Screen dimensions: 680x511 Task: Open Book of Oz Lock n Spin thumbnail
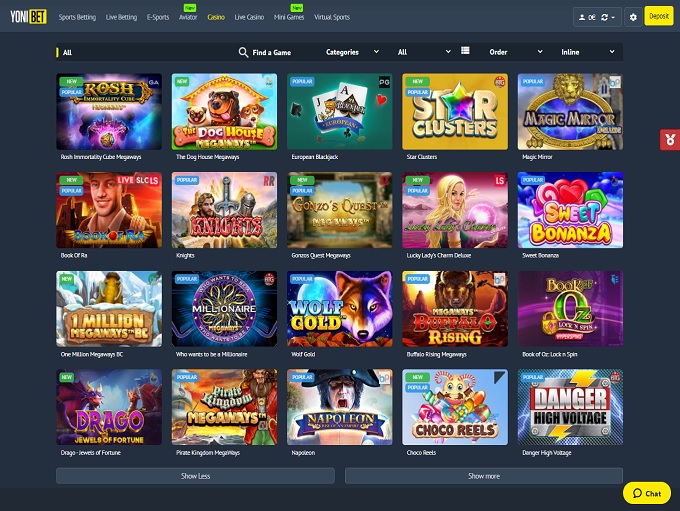(x=570, y=309)
